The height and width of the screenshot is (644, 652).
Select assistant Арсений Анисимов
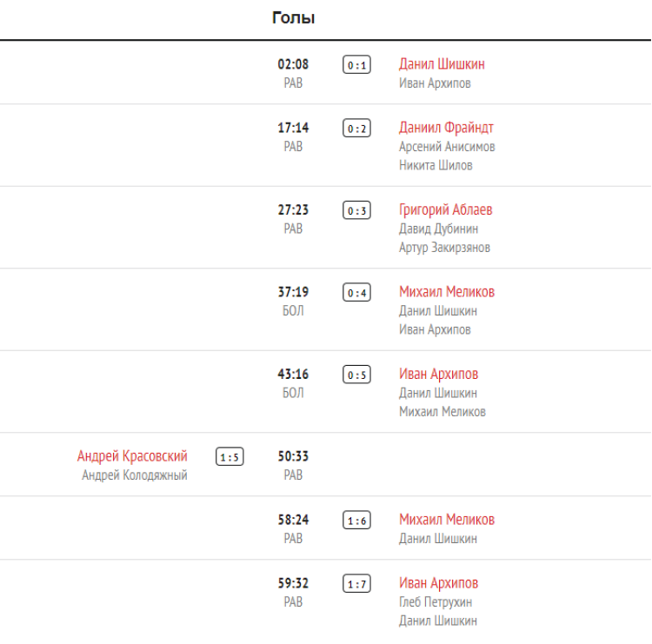446,147
